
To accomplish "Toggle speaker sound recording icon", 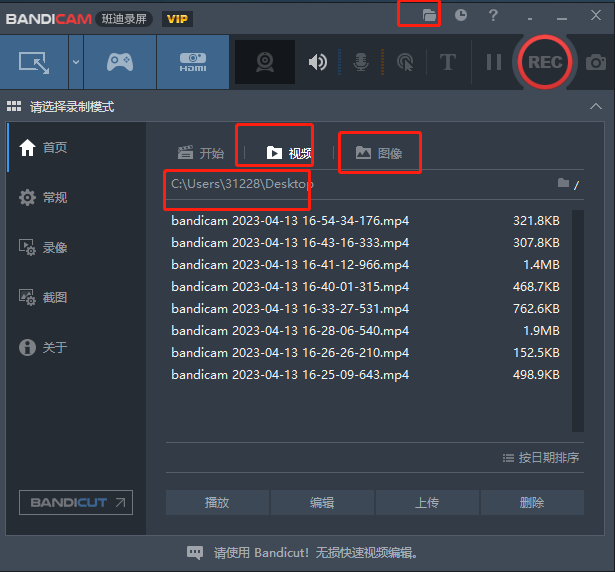I will point(318,62).
